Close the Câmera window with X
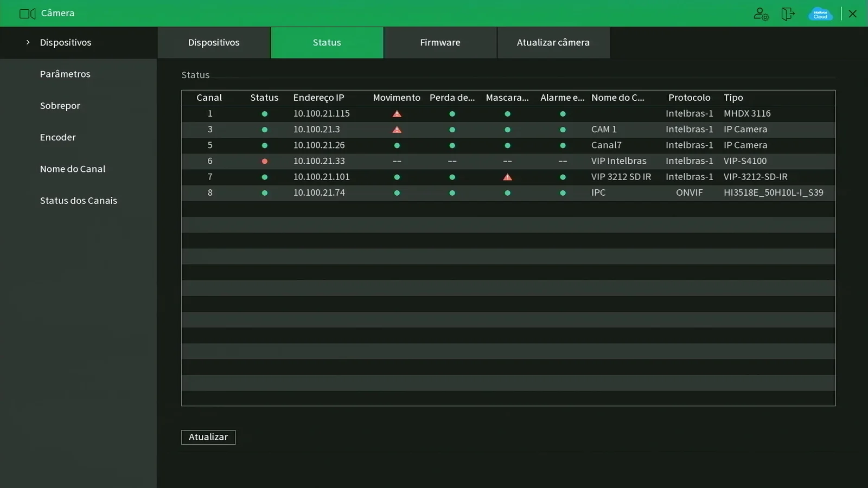868x488 pixels. coord(853,14)
